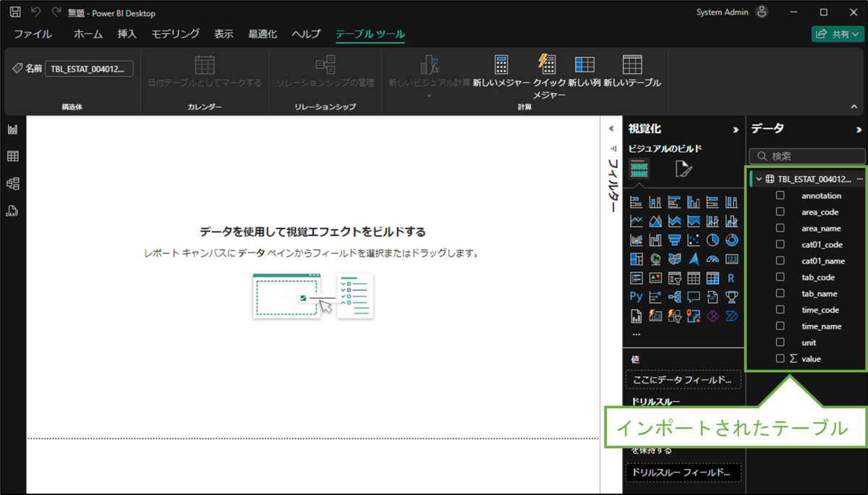This screenshot has width=868, height=495.
Task: Select the Q&A speech bubble visual
Action: (x=694, y=297)
